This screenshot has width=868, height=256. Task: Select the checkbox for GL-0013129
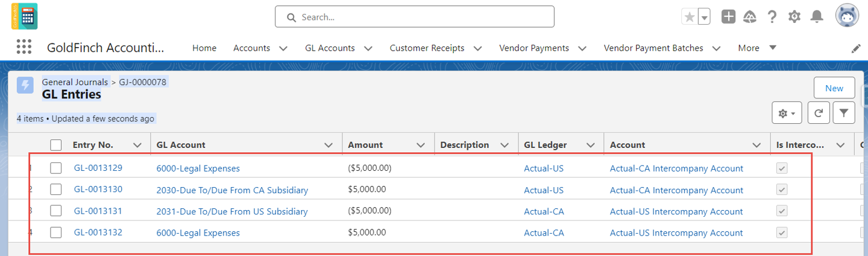click(56, 168)
